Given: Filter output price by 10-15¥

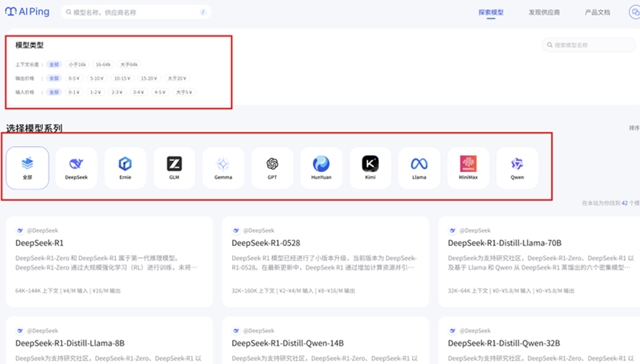Looking at the screenshot, I should [122, 79].
